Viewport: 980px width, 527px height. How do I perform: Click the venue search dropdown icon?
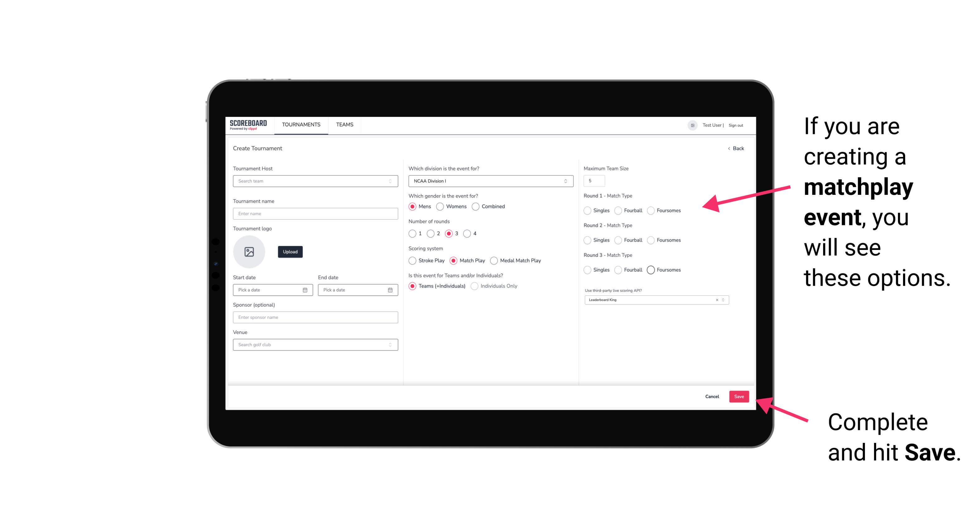[x=389, y=345]
